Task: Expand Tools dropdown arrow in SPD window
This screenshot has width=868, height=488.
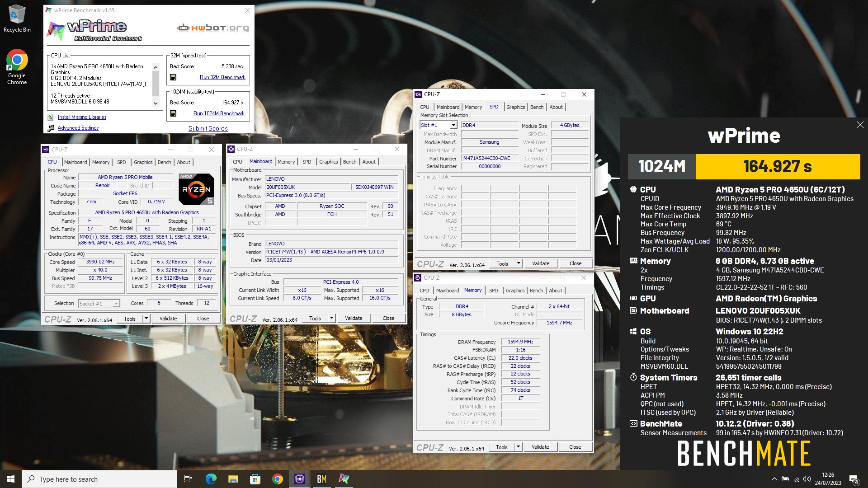Action: pyautogui.click(x=518, y=263)
